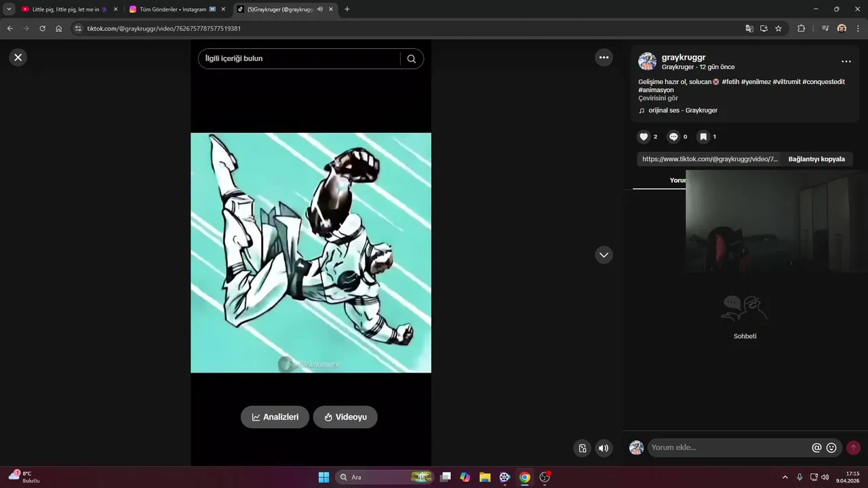Open the taskbar clock showing 17:15
Image resolution: width=868 pixels, height=488 pixels.
(x=848, y=477)
